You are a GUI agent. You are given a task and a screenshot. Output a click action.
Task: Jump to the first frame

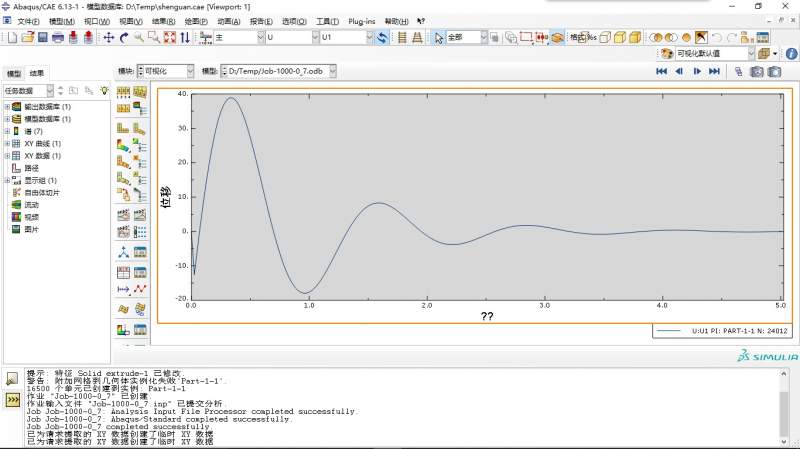click(x=661, y=71)
